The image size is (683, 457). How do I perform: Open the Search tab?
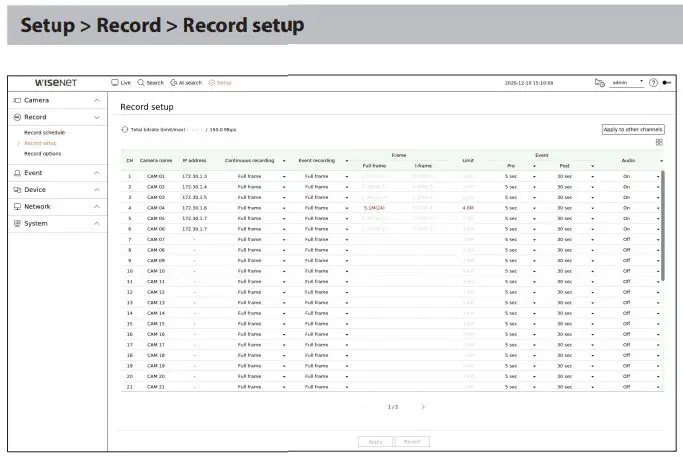pyautogui.click(x=151, y=83)
